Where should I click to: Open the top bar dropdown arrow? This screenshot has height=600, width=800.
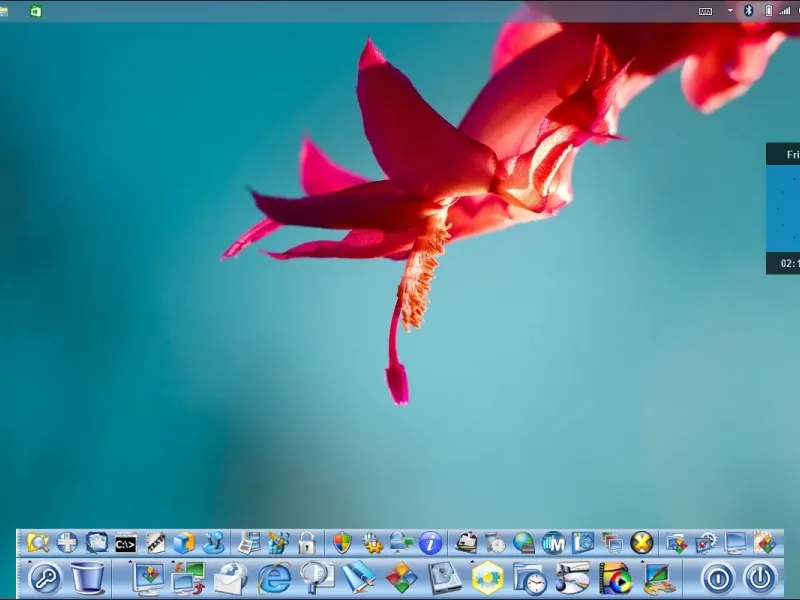point(730,10)
